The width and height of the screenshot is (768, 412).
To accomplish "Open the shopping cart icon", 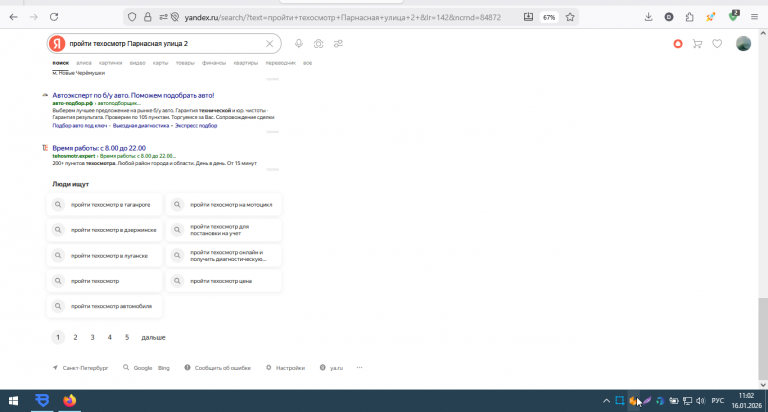I will coord(697,44).
